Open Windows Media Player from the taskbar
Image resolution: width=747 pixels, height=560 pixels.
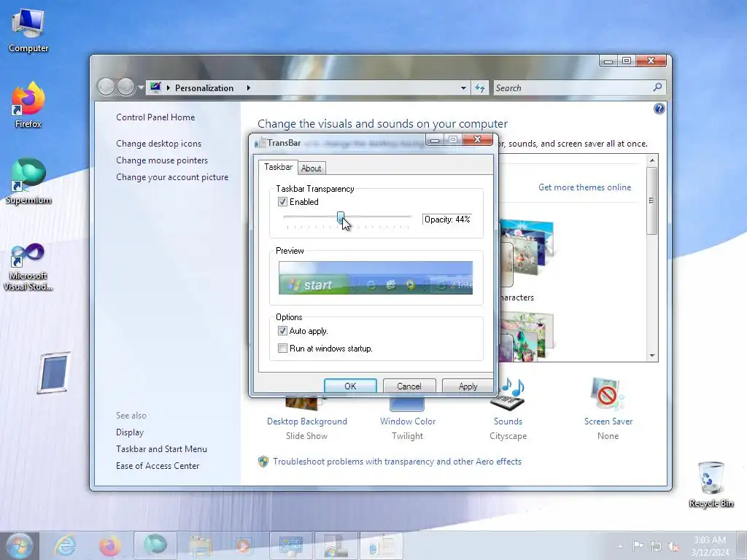(244, 545)
